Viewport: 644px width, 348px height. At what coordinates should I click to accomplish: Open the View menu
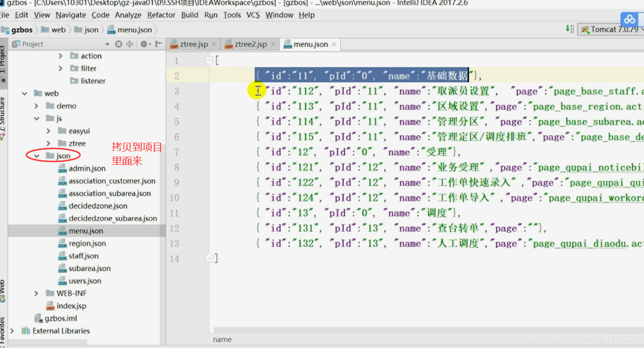(42, 15)
